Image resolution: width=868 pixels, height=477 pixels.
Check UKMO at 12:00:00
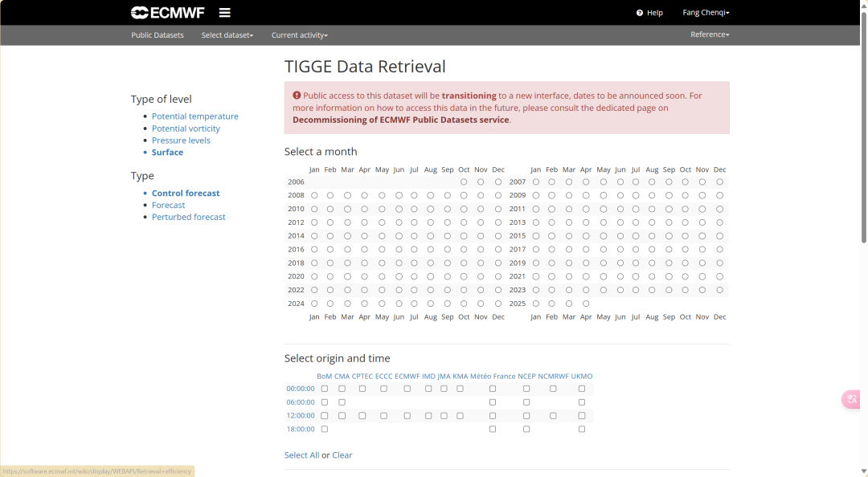[582, 416]
